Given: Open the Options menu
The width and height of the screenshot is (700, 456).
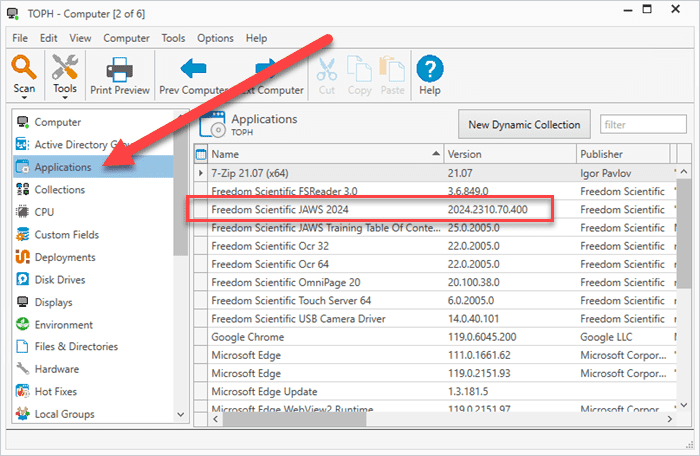Looking at the screenshot, I should click(x=215, y=38).
